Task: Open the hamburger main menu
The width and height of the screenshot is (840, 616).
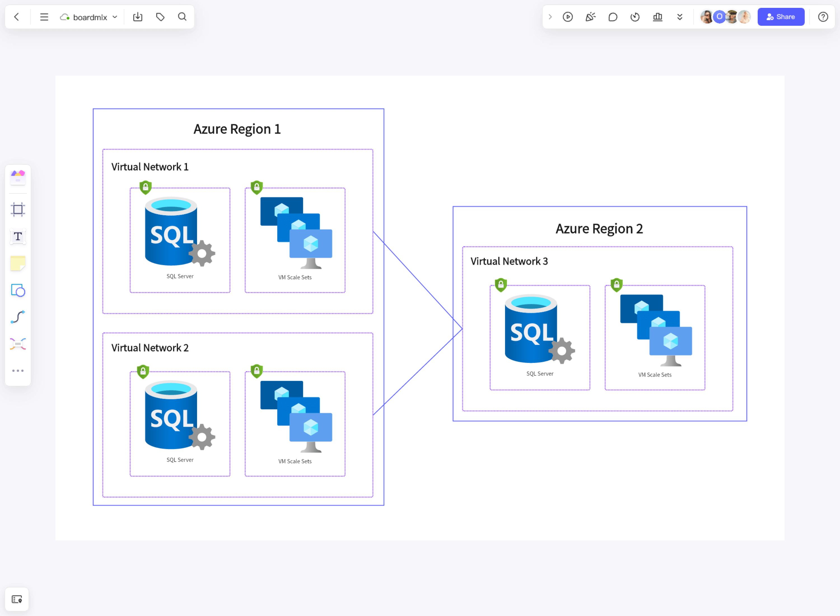Action: (x=44, y=17)
